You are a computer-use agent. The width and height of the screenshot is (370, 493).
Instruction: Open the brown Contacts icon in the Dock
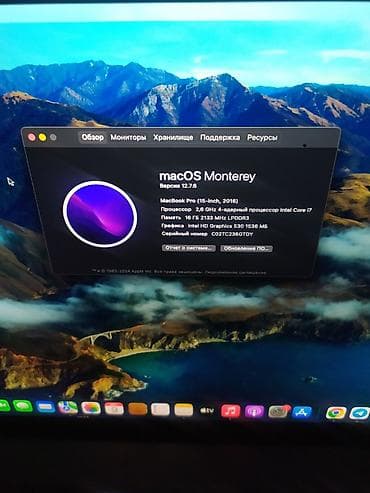pyautogui.click(x=137, y=409)
